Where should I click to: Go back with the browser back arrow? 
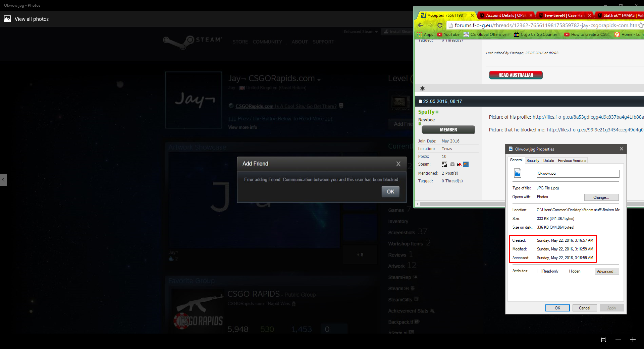coord(420,25)
